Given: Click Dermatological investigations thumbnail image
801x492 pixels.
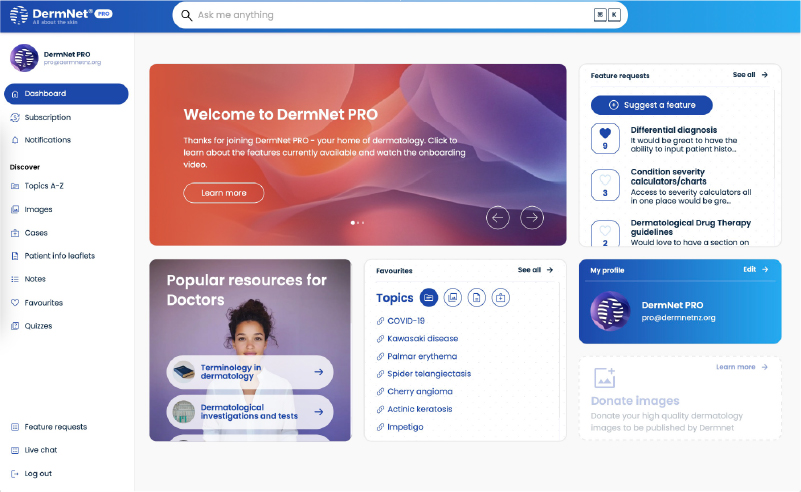Looking at the screenshot, I should tap(183, 412).
